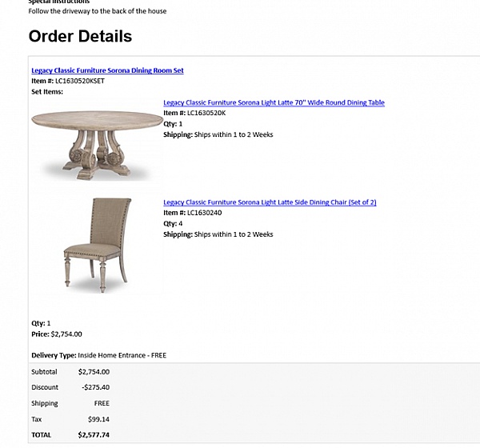Click the Discount amount -$275.40
The image size is (480, 448).
click(95, 387)
